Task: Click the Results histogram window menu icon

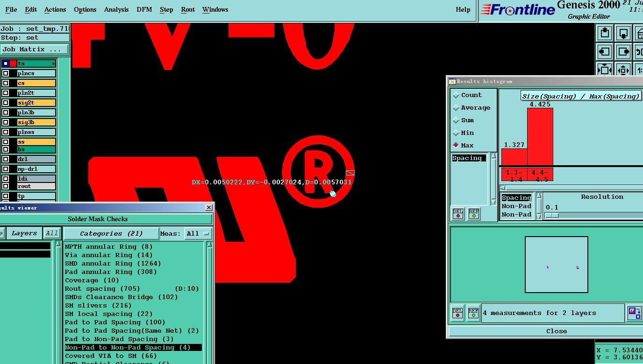Action: click(x=452, y=81)
